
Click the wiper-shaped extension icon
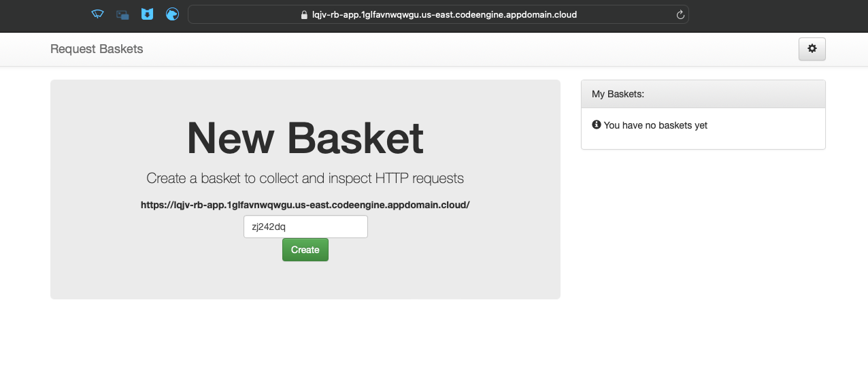click(x=98, y=14)
